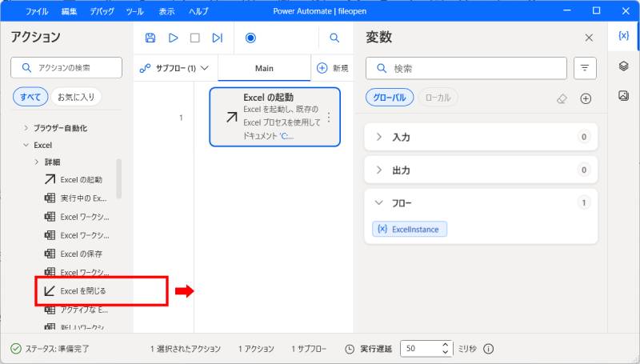The width and height of the screenshot is (640, 364).
Task: Expand 詳細 subgroup
Action: point(37,162)
